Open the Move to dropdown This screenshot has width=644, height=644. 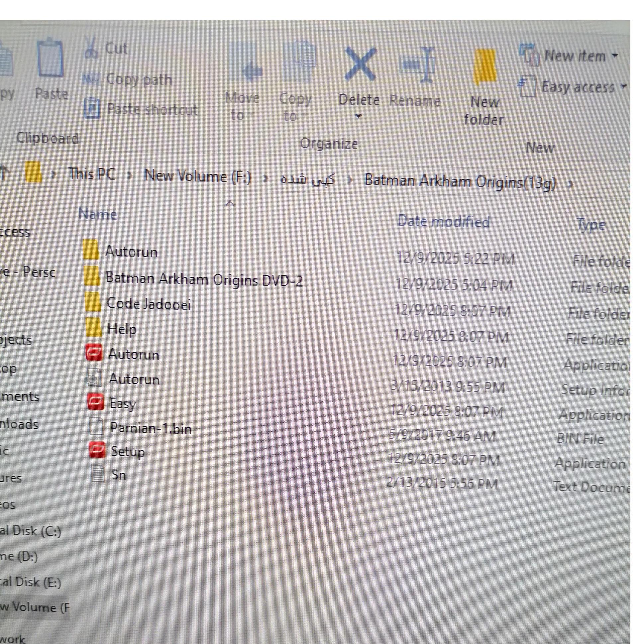coord(242,107)
